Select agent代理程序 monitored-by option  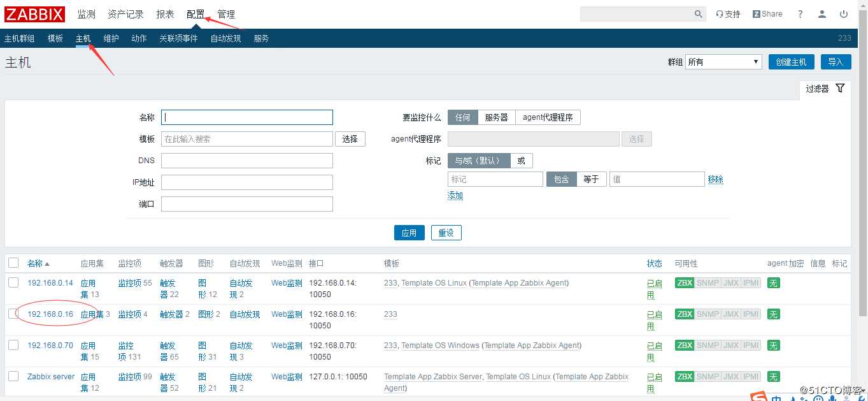548,117
